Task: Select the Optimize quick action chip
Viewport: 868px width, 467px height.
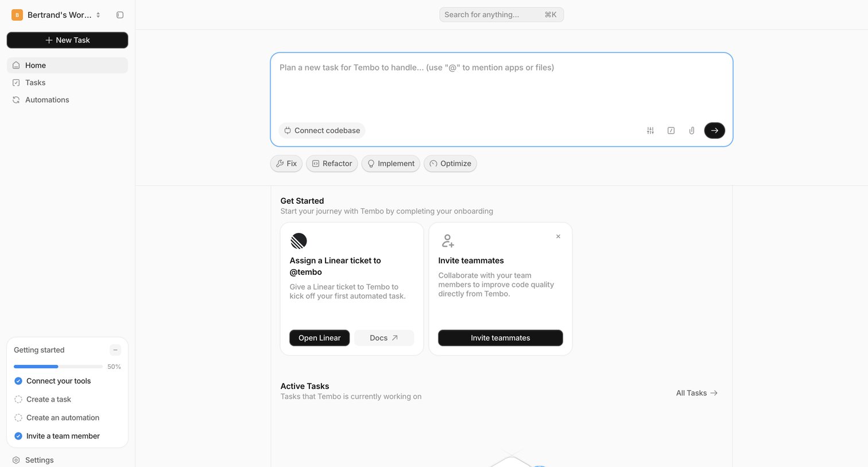Action: point(450,164)
